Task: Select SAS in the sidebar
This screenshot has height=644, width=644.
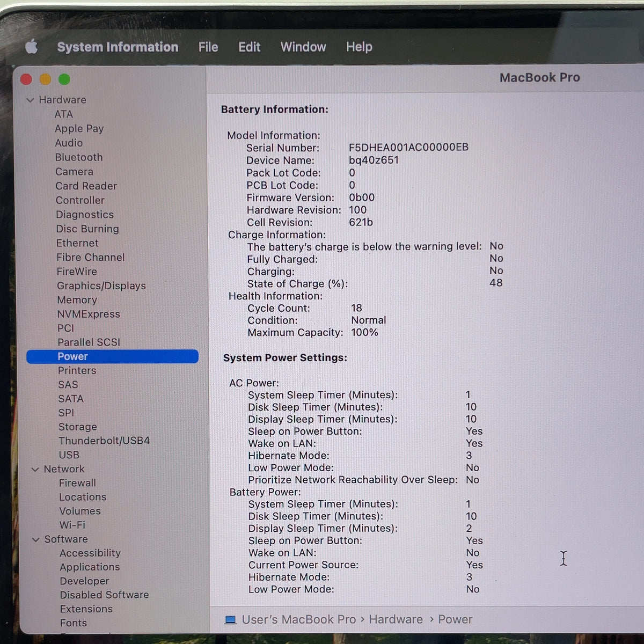Action: [68, 384]
